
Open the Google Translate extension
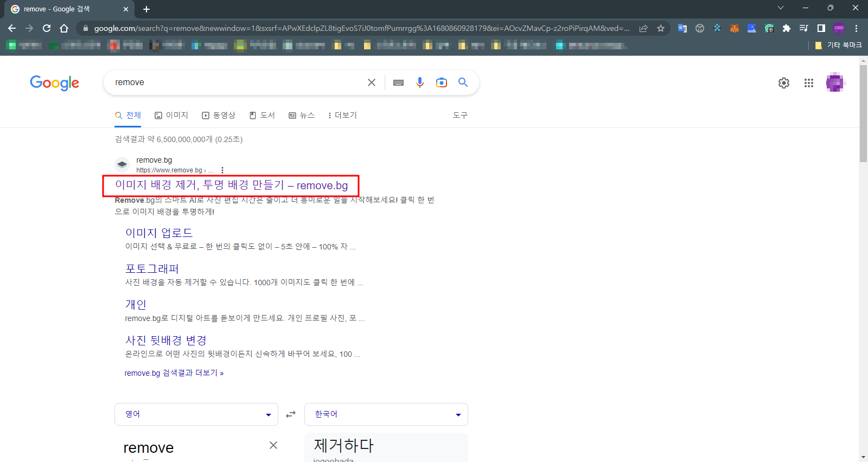coord(682,28)
